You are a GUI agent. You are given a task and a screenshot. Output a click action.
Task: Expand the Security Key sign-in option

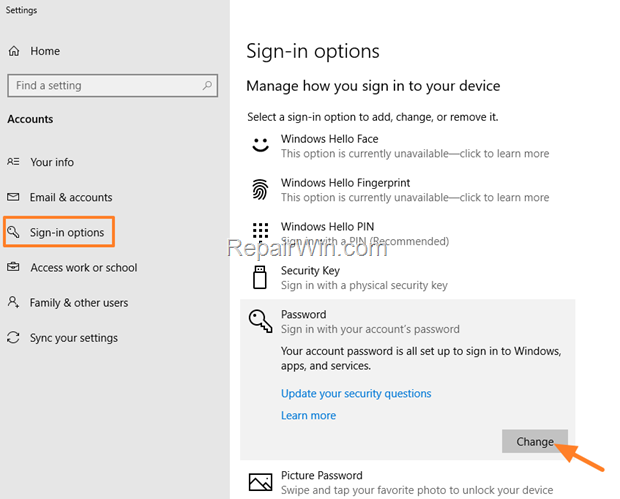[x=407, y=277]
